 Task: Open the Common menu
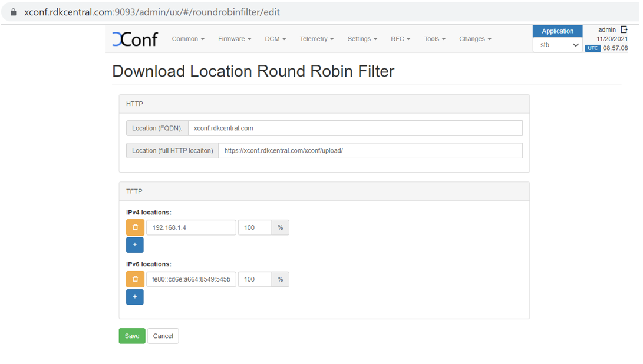coord(188,39)
